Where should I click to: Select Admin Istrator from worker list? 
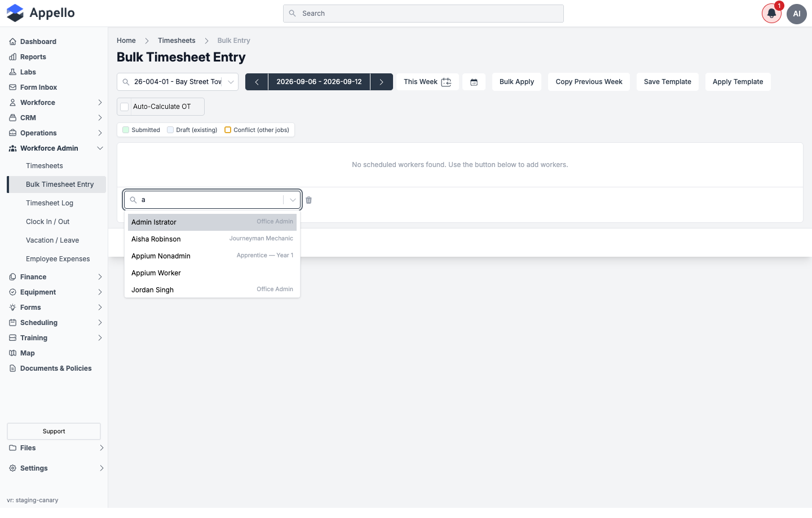[x=212, y=222]
